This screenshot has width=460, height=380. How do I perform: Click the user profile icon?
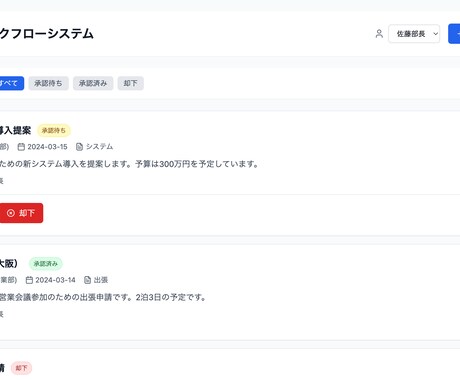point(379,34)
